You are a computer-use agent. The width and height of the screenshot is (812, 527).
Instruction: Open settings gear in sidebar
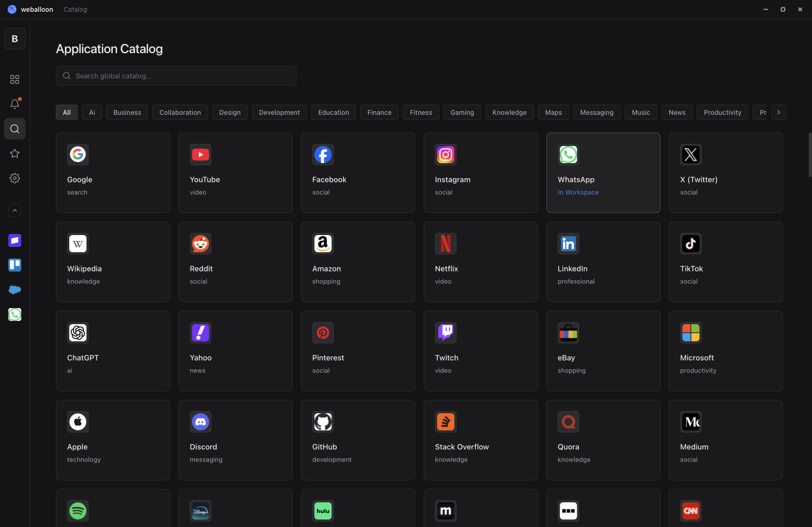[x=15, y=178]
